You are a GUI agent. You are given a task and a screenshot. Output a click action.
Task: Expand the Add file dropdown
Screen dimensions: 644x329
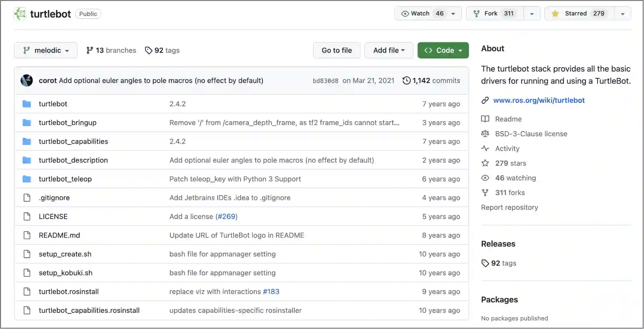(389, 50)
